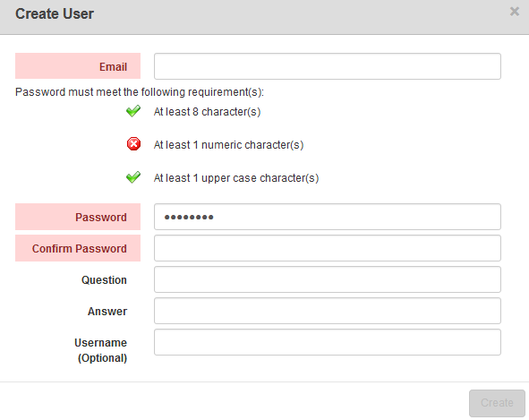Close the Create User dialog
The height and width of the screenshot is (420, 529).
click(514, 12)
